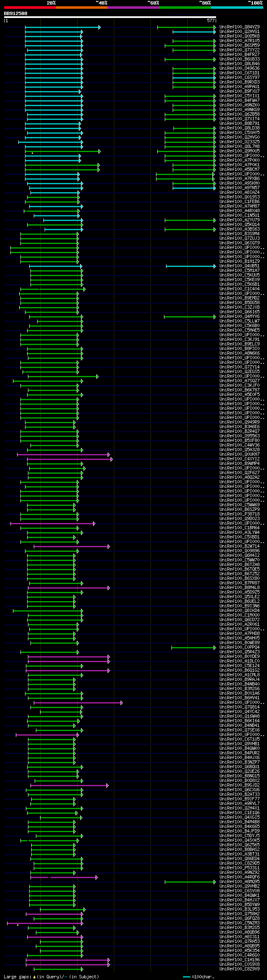Screen dimensions: 267x980
Task: Click the UniRef100_P38718 label
Action: (x=239, y=514)
